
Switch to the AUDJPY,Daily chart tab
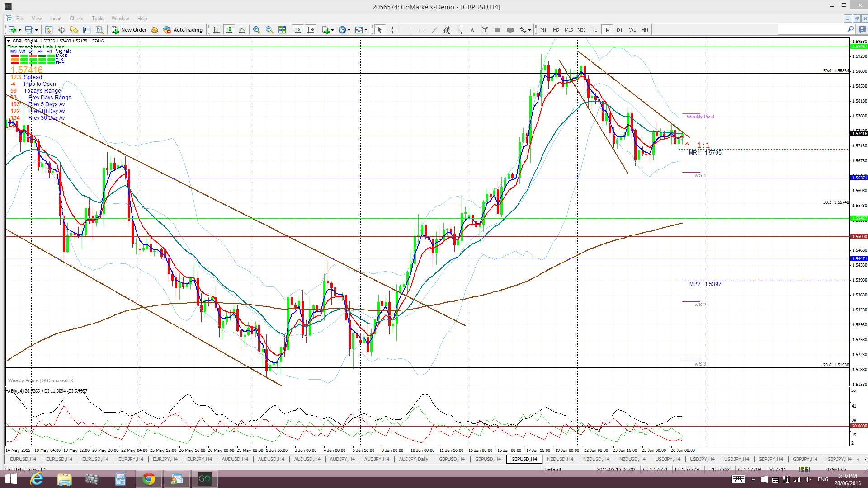[413, 459]
